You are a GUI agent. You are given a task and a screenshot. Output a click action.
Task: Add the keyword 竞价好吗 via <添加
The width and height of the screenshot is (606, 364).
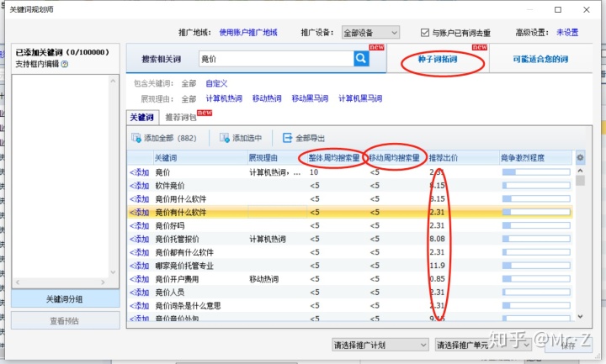pos(139,225)
